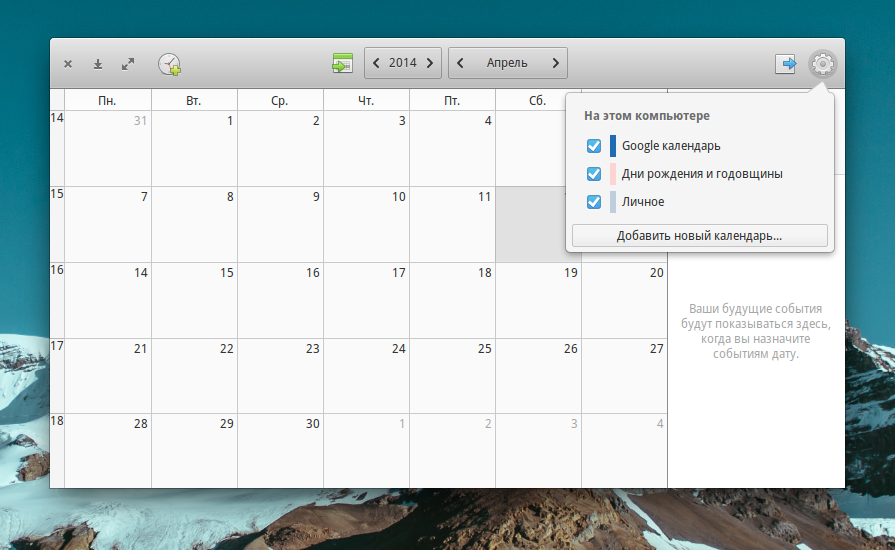Click week number 16 label
Image resolution: width=895 pixels, height=550 pixels.
(x=57, y=270)
